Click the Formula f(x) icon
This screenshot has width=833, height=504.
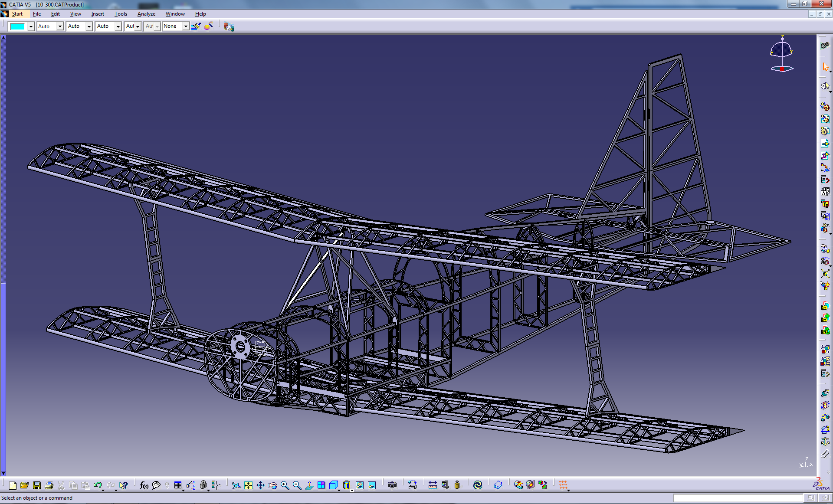coord(144,485)
